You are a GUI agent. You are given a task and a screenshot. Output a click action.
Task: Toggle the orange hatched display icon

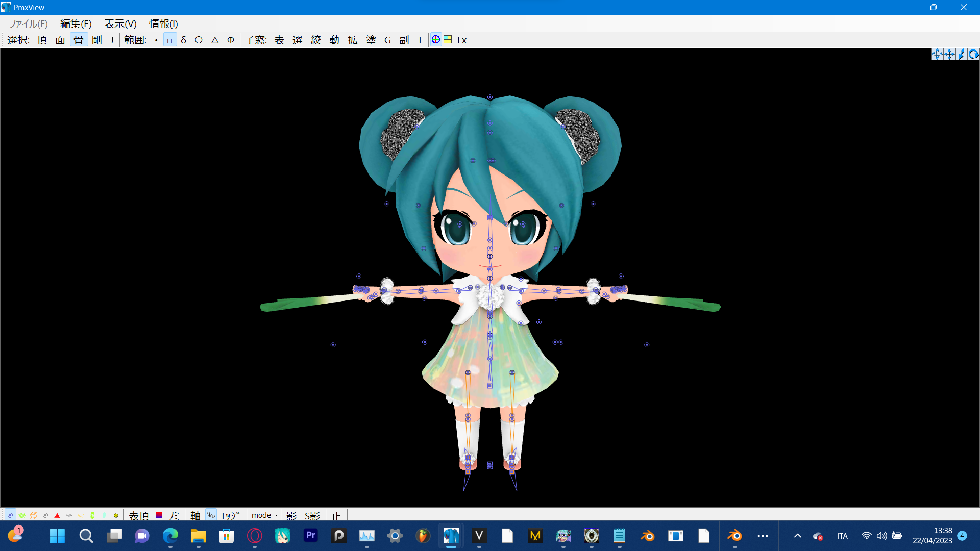[x=34, y=515]
